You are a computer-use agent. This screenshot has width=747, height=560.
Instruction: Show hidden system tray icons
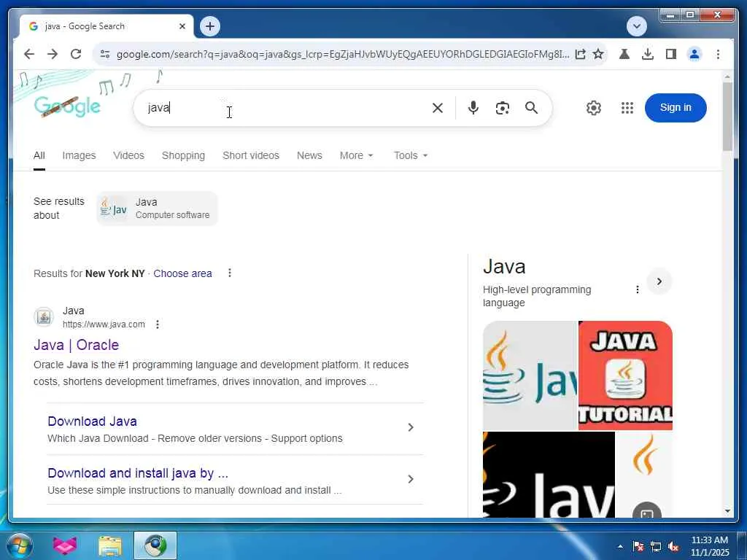[620, 547]
